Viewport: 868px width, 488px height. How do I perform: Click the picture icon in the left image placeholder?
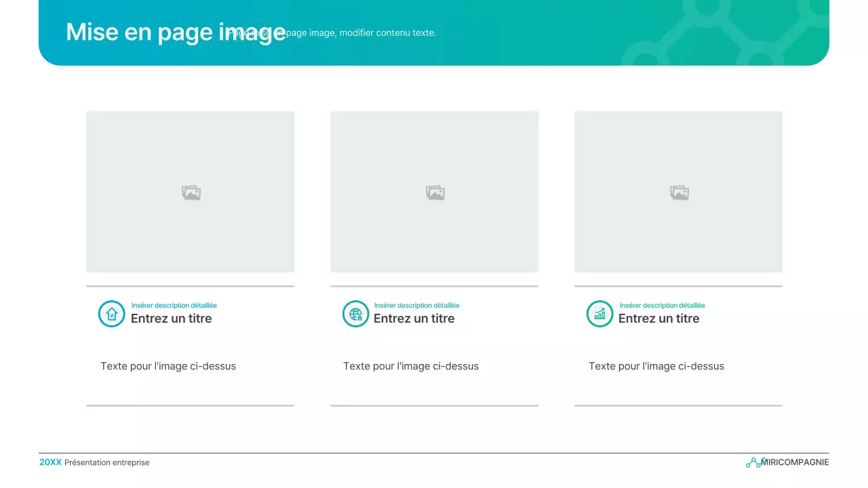pos(191,193)
